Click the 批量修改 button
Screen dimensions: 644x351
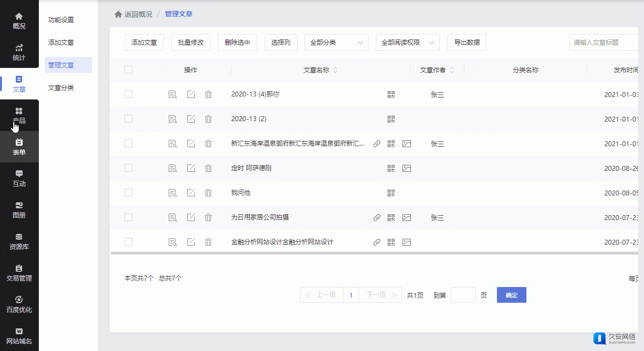click(191, 42)
